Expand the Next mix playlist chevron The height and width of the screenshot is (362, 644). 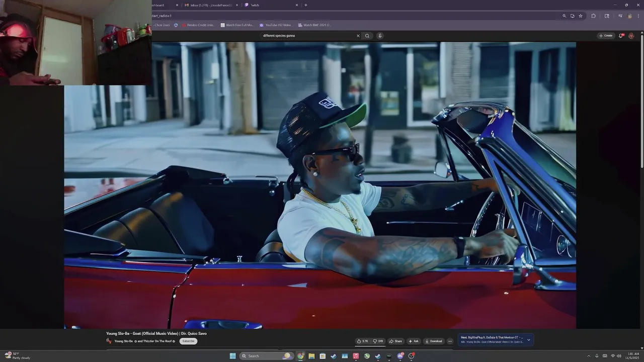point(528,340)
